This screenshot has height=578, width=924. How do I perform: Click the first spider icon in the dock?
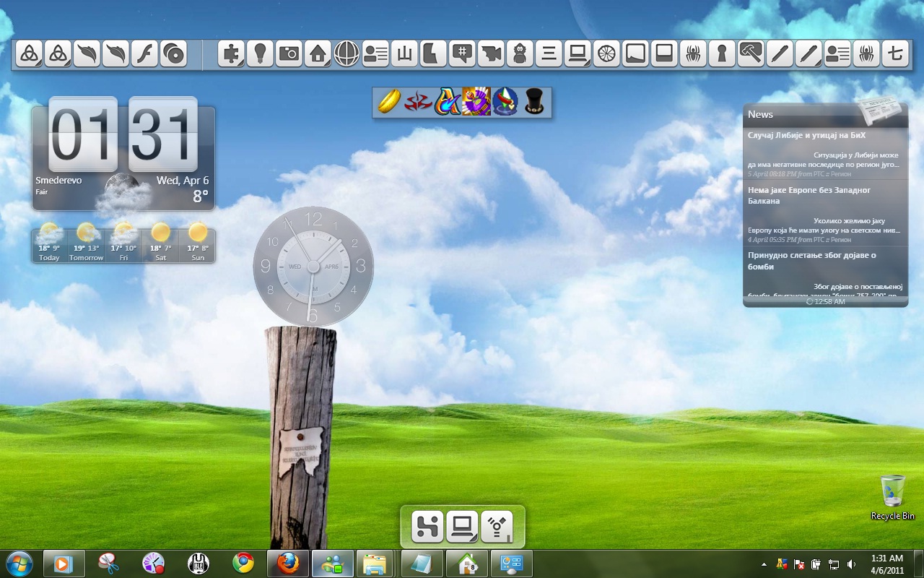point(693,54)
